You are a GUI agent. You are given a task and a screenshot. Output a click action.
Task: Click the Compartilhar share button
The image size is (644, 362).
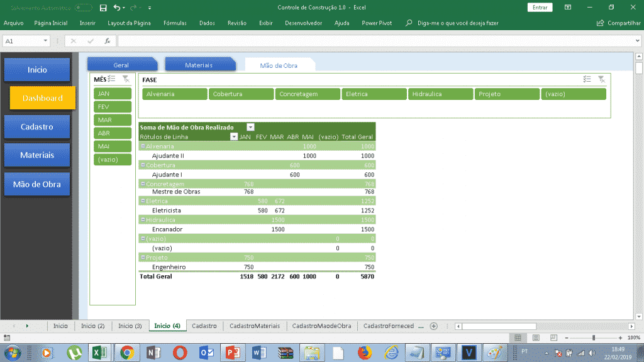pos(619,23)
